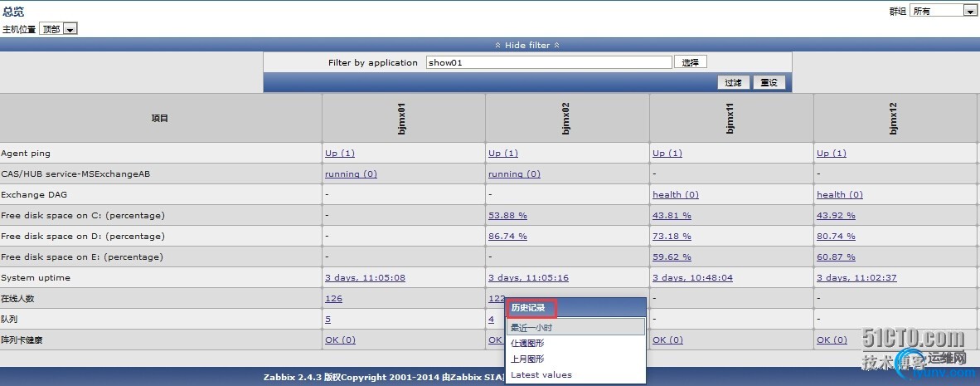Open 阵列卡健康 OK (0) for bjmx11

click(667, 340)
